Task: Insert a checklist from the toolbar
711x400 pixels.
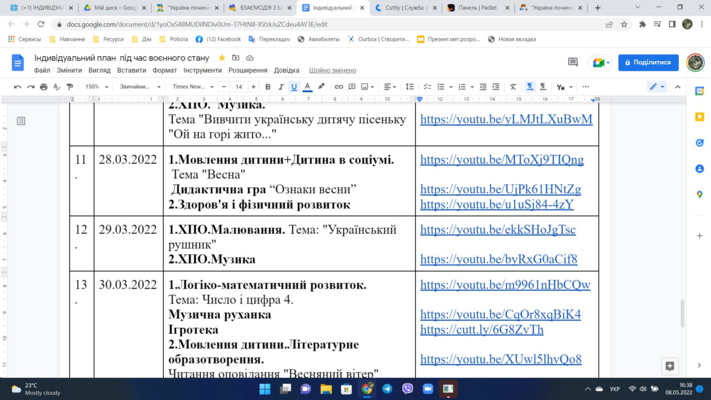Action: click(427, 87)
